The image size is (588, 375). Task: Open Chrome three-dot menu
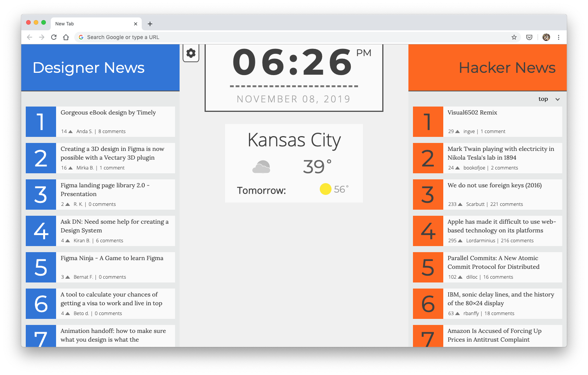(558, 37)
